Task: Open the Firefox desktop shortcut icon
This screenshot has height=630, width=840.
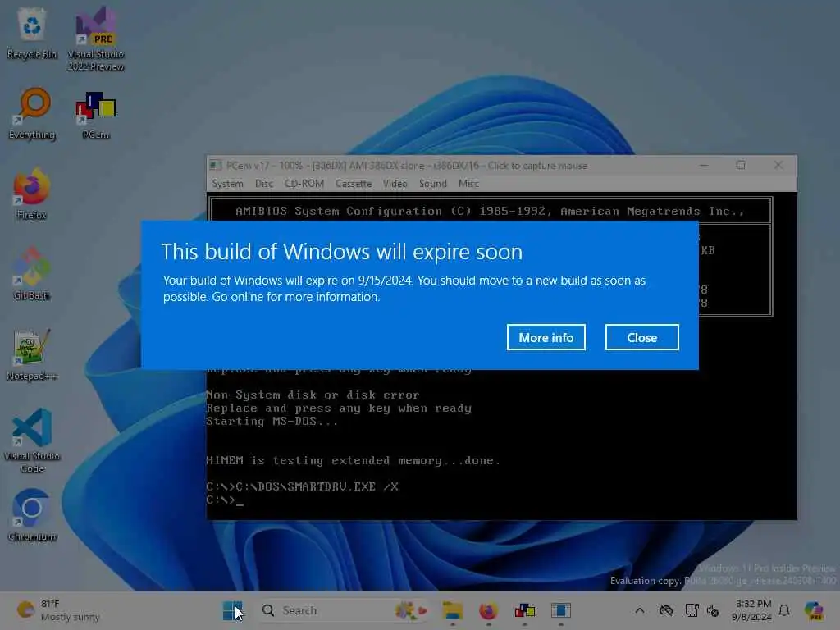Action: point(32,194)
